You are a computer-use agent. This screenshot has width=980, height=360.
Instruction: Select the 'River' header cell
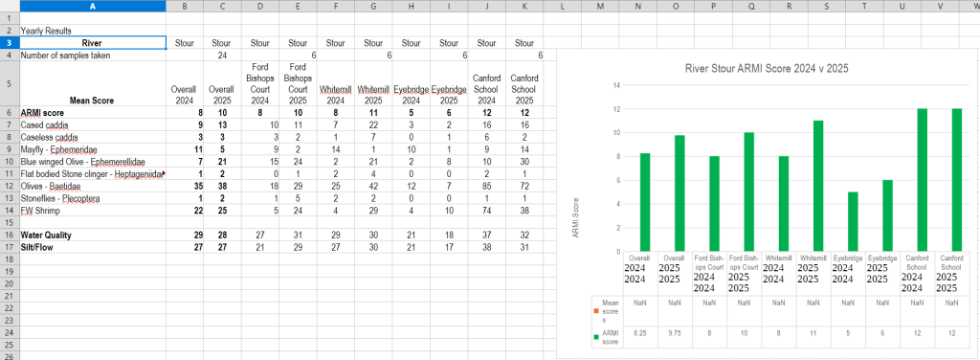click(93, 43)
